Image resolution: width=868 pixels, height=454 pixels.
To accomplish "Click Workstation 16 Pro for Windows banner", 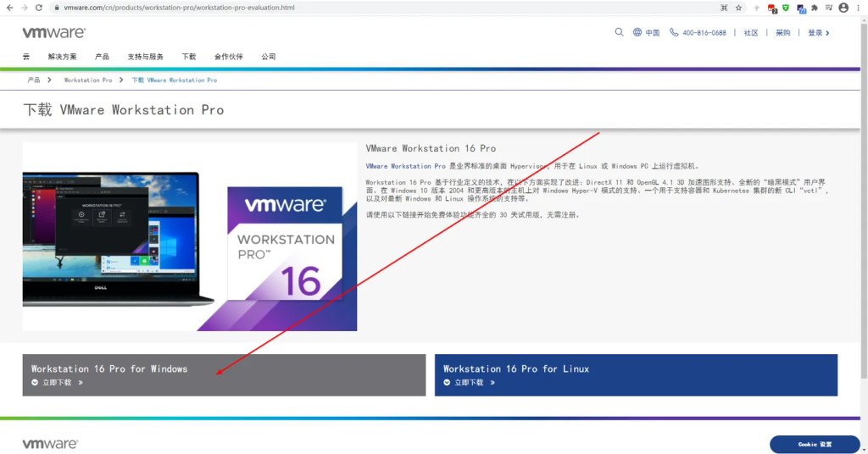I will pyautogui.click(x=224, y=375).
